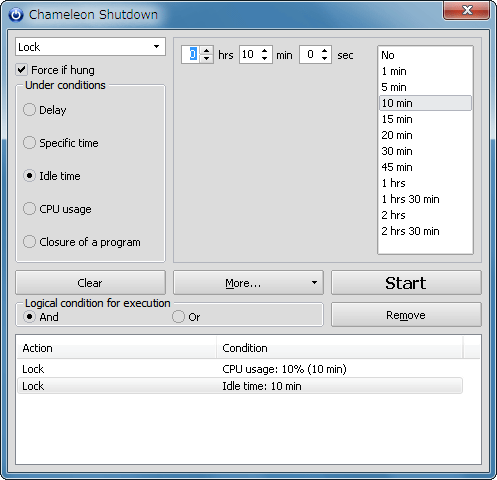Select the 15 min preset
The height and width of the screenshot is (480, 497).
(x=425, y=119)
